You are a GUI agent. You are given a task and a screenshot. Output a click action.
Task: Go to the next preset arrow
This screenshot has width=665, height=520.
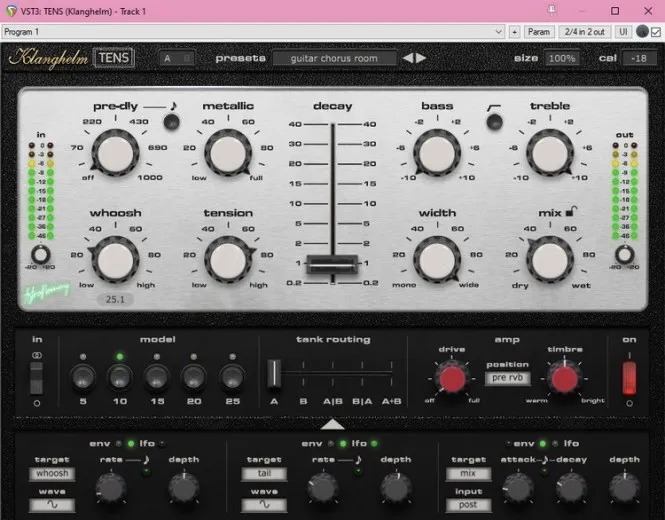click(421, 58)
